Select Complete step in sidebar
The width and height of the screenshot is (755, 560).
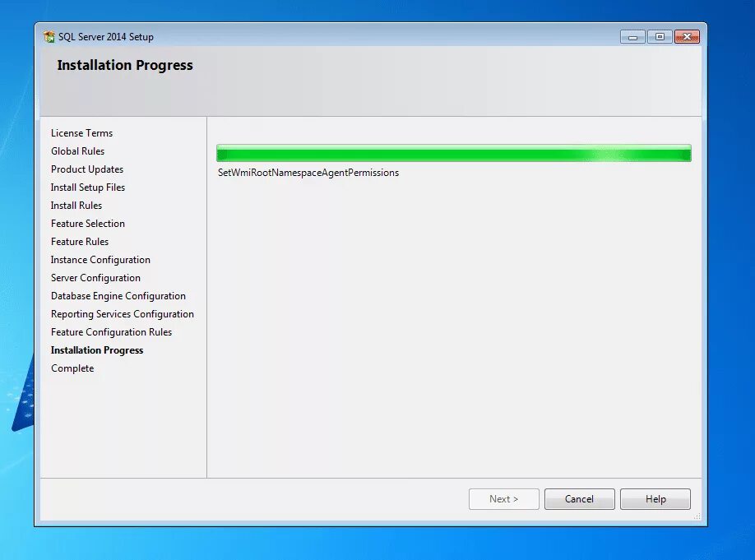click(72, 368)
